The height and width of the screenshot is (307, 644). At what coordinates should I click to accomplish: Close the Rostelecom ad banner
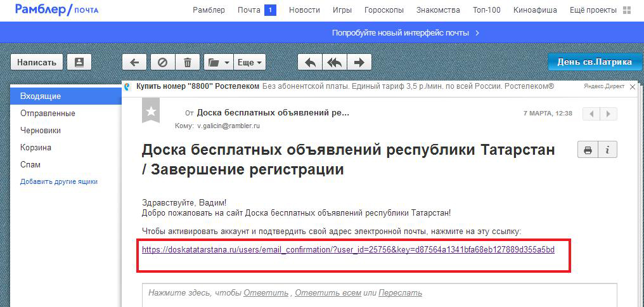633,86
